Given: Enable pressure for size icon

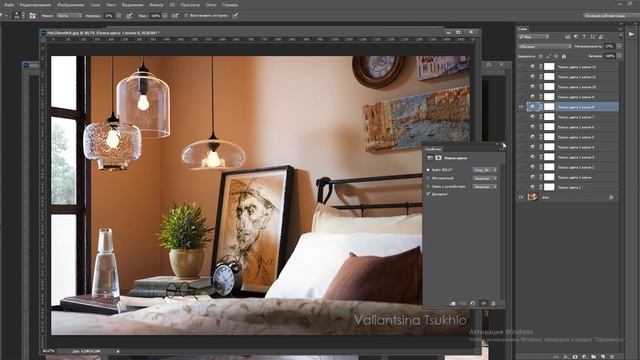Looking at the screenshot, I should point(235,16).
